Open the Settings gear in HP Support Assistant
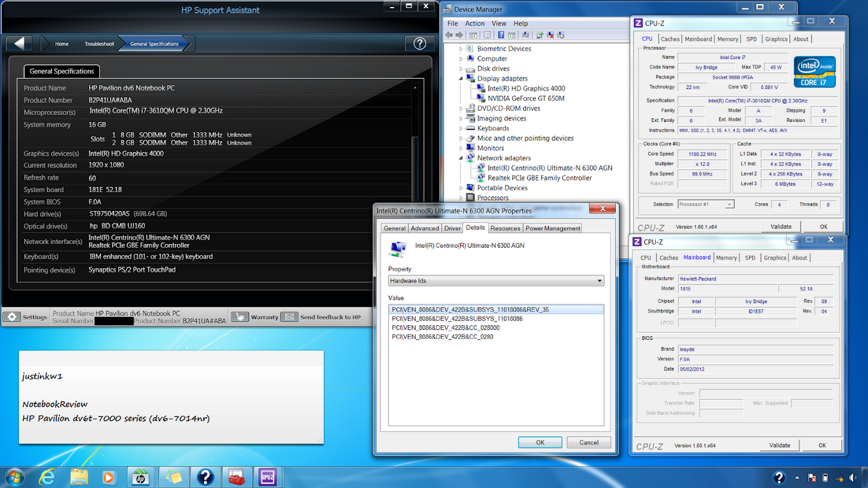This screenshot has height=488, width=868. (12, 317)
